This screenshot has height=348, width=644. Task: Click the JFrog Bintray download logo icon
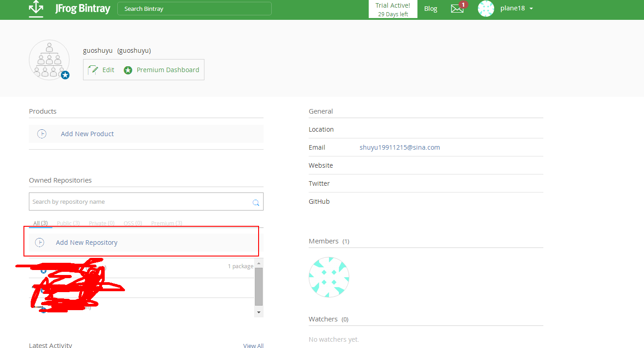click(36, 9)
